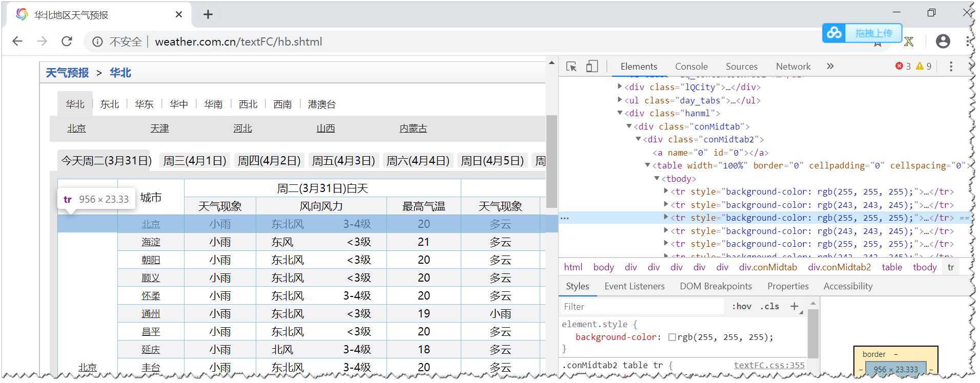Switch to the Elements panel

click(x=639, y=67)
